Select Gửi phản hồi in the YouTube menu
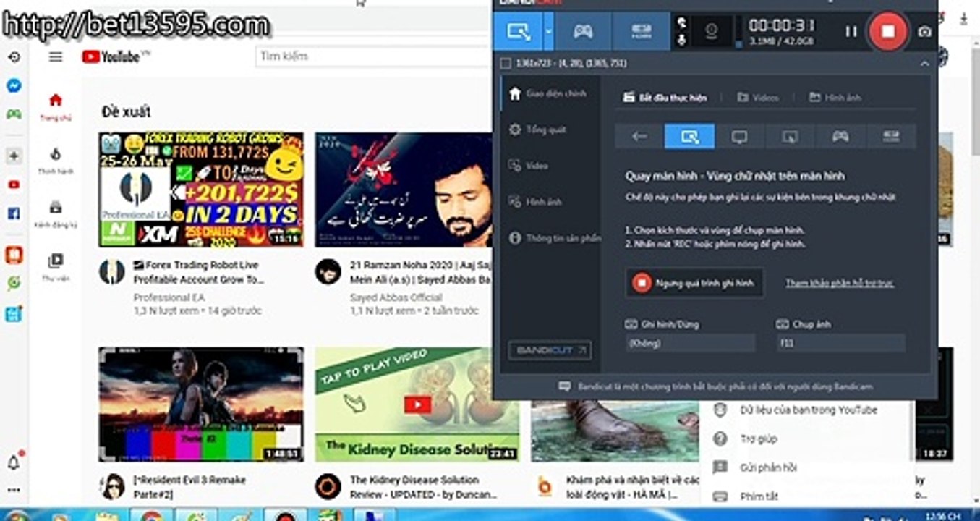Image resolution: width=980 pixels, height=521 pixels. (768, 468)
